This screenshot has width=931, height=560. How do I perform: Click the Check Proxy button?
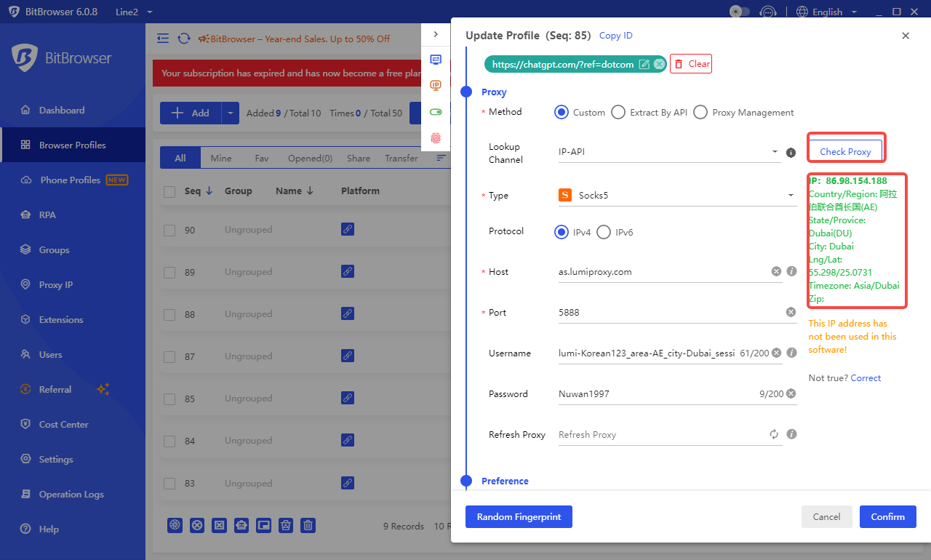point(845,151)
